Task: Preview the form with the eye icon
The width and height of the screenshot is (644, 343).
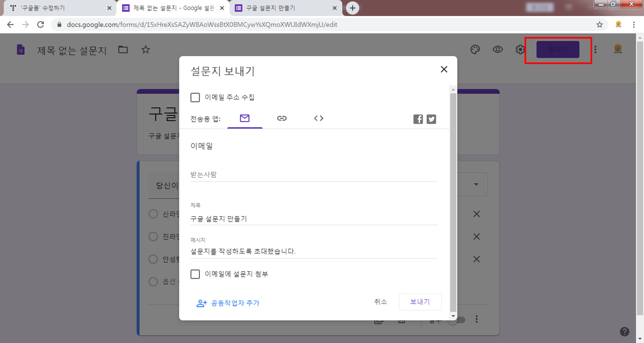Action: pos(497,50)
